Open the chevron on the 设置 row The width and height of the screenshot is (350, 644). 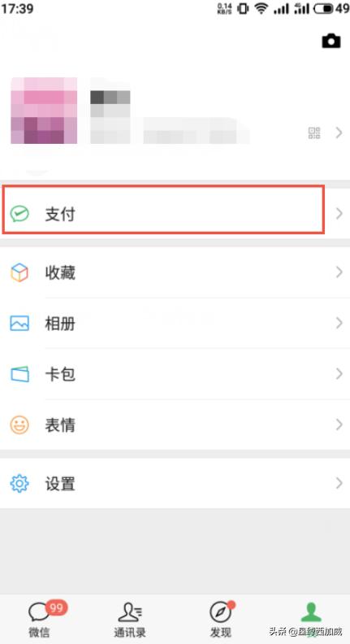(339, 483)
